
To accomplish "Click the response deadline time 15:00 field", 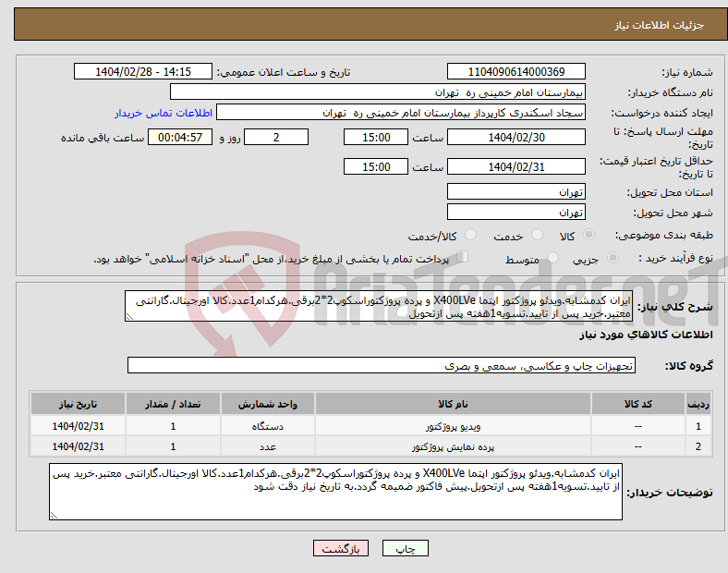I will (x=376, y=137).
